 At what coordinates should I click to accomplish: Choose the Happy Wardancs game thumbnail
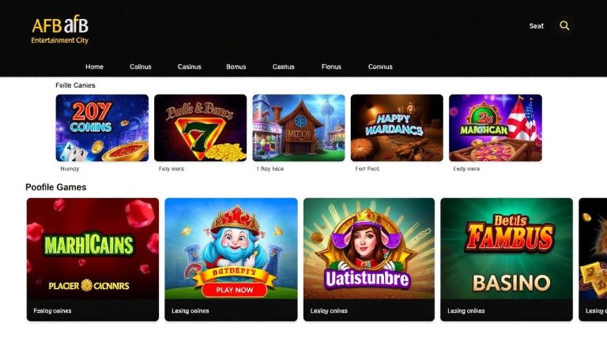click(397, 128)
